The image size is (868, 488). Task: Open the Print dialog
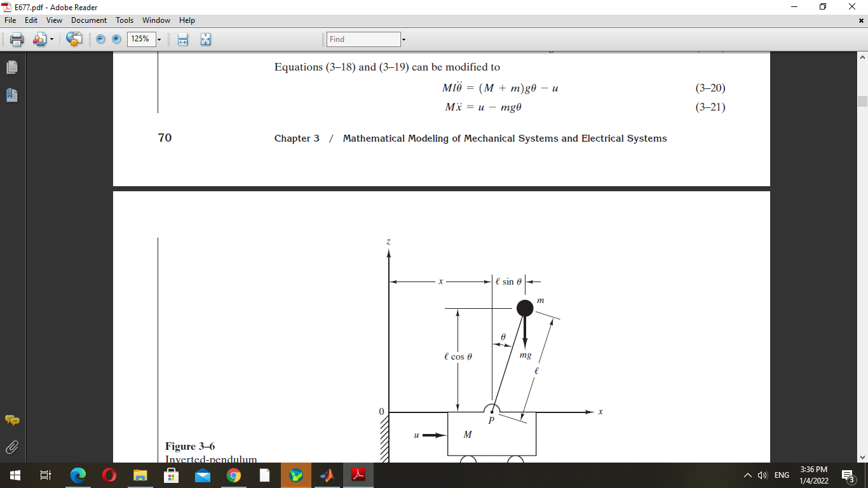pyautogui.click(x=16, y=39)
